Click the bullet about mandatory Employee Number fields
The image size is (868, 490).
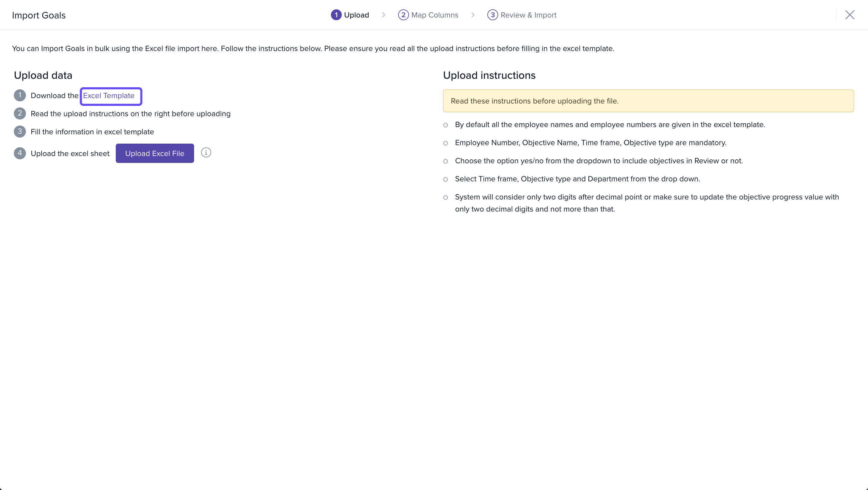(x=590, y=143)
